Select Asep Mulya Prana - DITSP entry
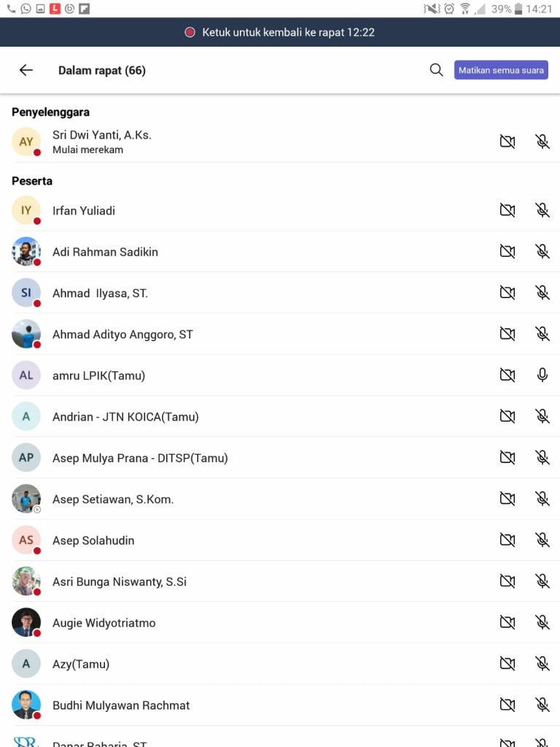 280,458
